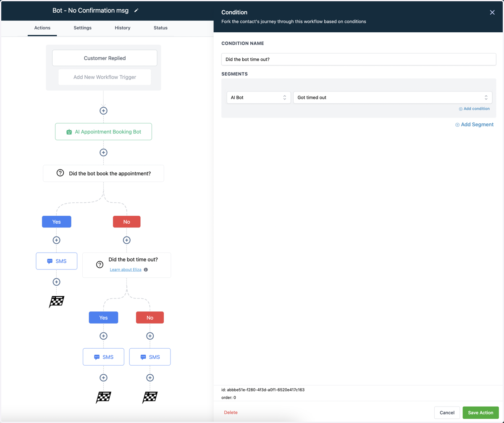Add step below time out Yes SMS

(x=103, y=378)
